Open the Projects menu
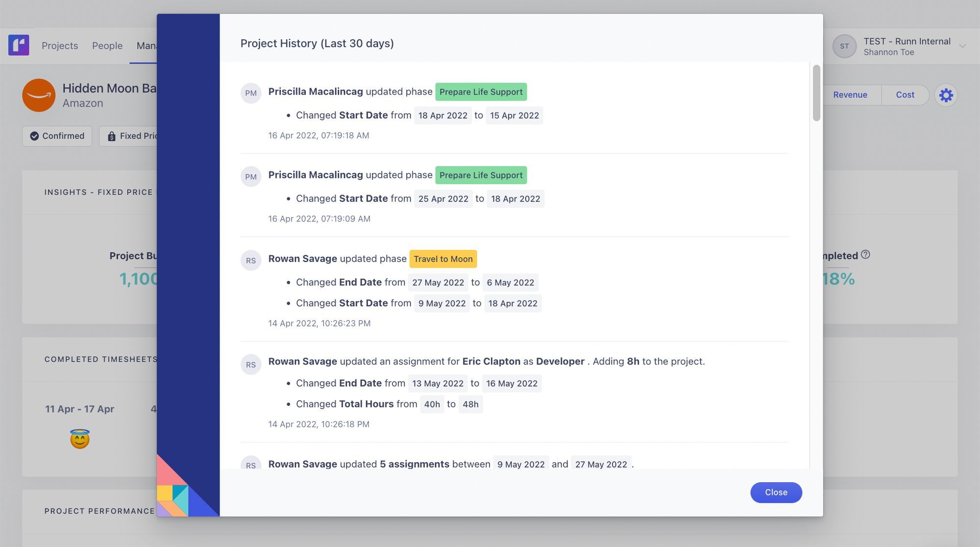This screenshot has height=547, width=980. (60, 46)
